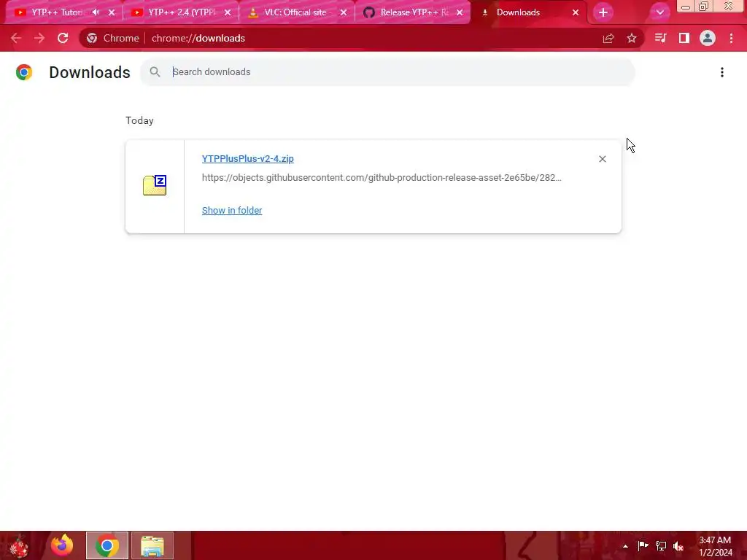Click the zip file icon thumbnail
The width and height of the screenshot is (747, 560).
(x=155, y=185)
